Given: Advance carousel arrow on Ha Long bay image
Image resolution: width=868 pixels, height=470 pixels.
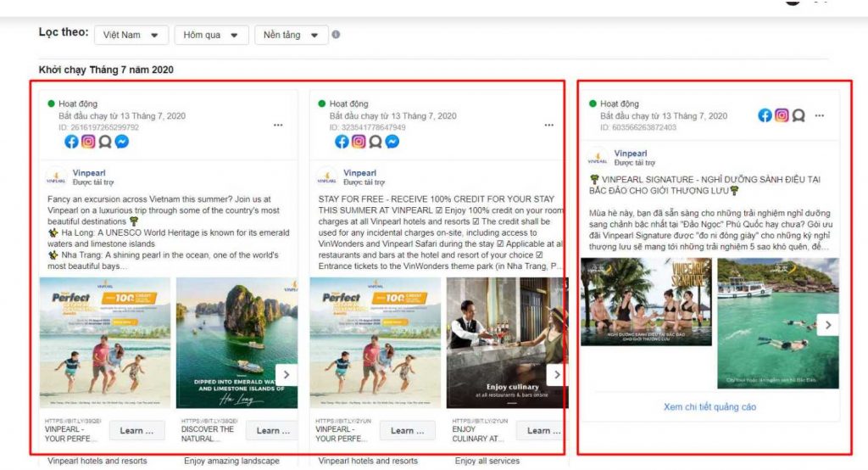Looking at the screenshot, I should [x=287, y=375].
